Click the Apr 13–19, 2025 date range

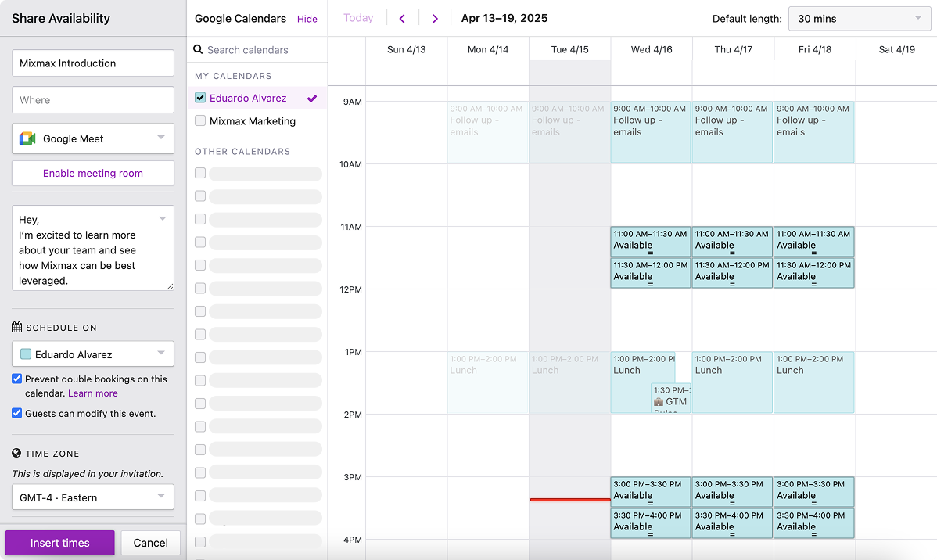[x=504, y=18]
